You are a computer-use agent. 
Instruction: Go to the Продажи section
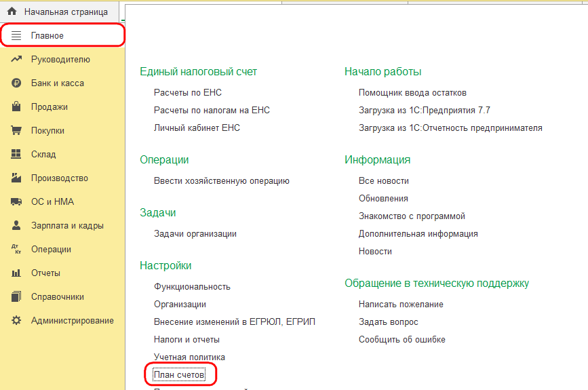[49, 107]
